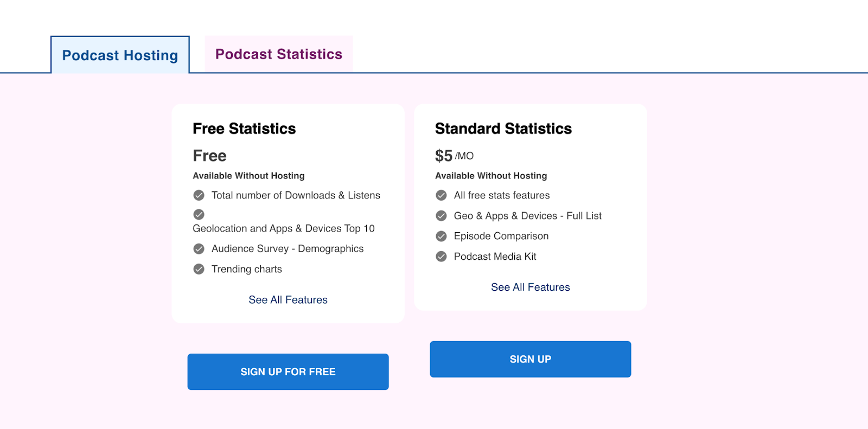Switch to the Podcast Hosting tab
Screen dimensions: 868x429
pyautogui.click(x=119, y=55)
